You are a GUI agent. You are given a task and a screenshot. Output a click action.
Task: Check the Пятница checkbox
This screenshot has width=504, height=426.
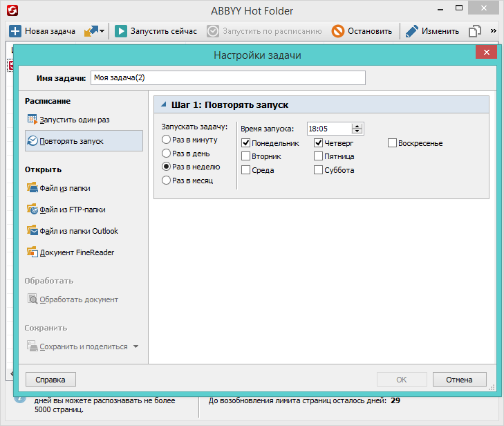click(318, 156)
